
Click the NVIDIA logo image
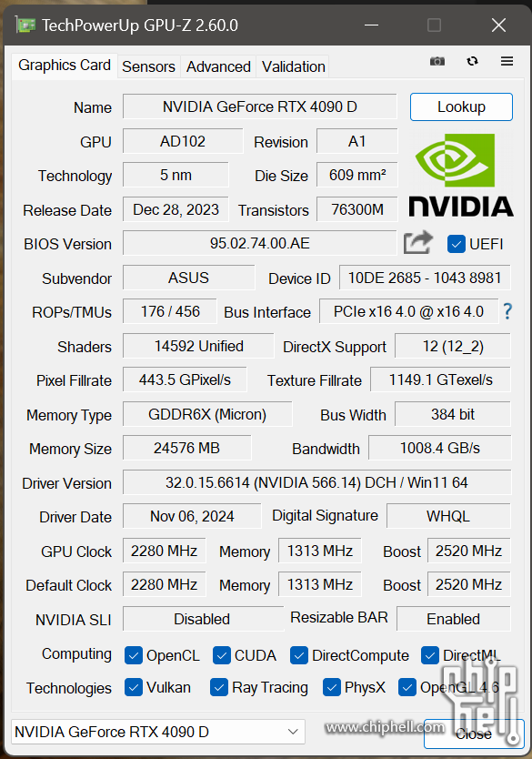(x=461, y=175)
